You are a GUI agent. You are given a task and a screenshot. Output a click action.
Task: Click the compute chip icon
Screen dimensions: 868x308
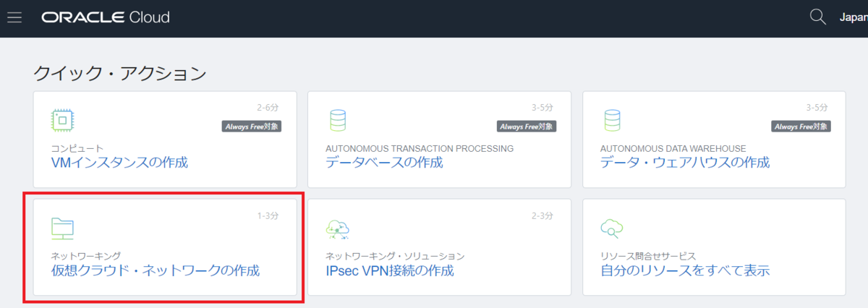pos(63,120)
